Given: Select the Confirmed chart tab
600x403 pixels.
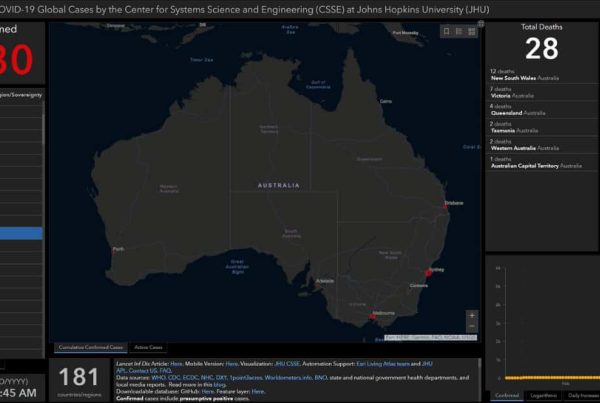Looking at the screenshot, I should (x=507, y=395).
